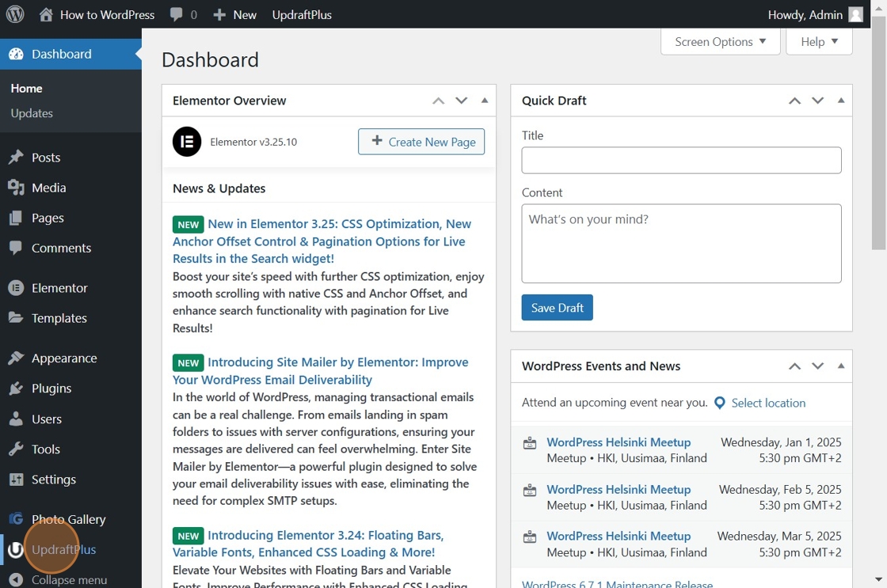This screenshot has width=887, height=588.
Task: Click the Tools wrench icon
Action: (16, 449)
